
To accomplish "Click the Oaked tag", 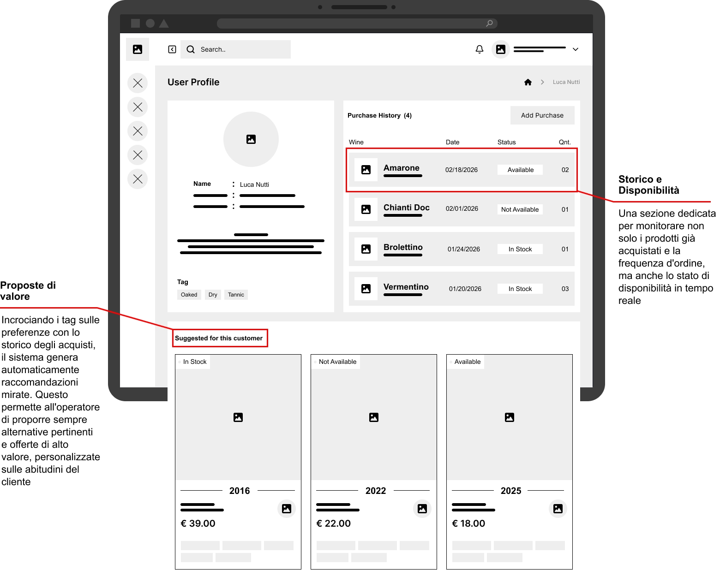I will point(189,295).
